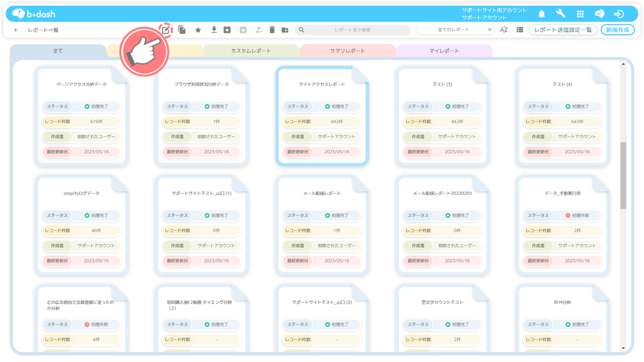Click 削除されたユーザー creator on ページアクセス分析データ card
The height and width of the screenshot is (362, 644).
coord(96,137)
